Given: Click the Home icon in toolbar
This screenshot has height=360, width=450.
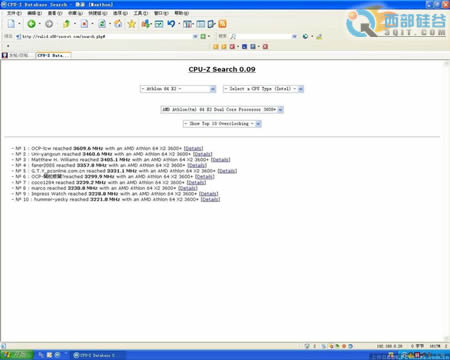Looking at the screenshot, I should [118, 24].
